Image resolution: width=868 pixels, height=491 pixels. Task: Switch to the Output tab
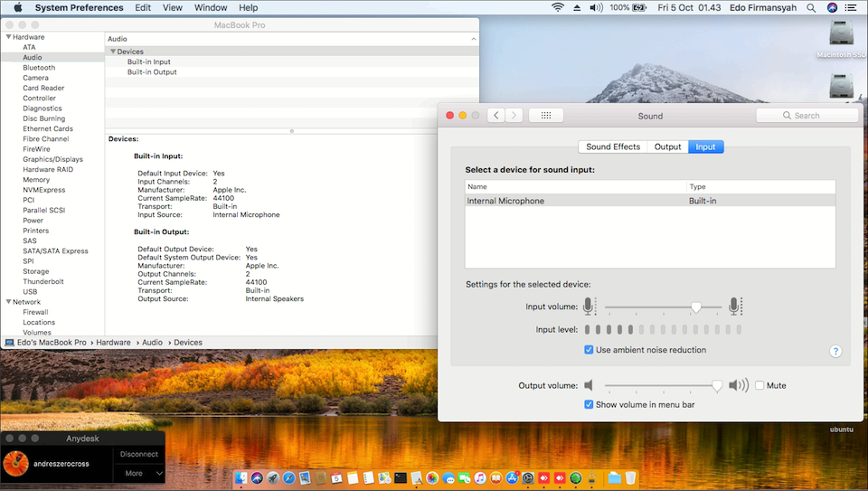coord(667,146)
